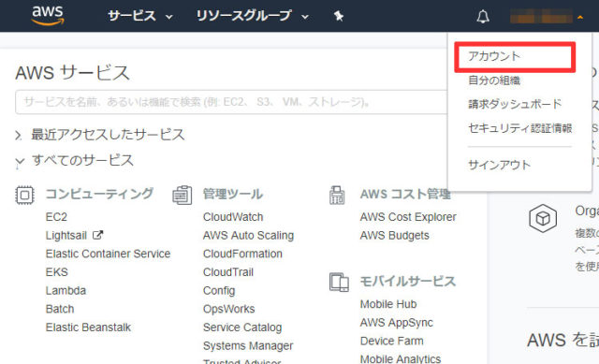Screen dimensions: 599x364
Task: Click the コンピューティング category heading
Action: coord(99,194)
